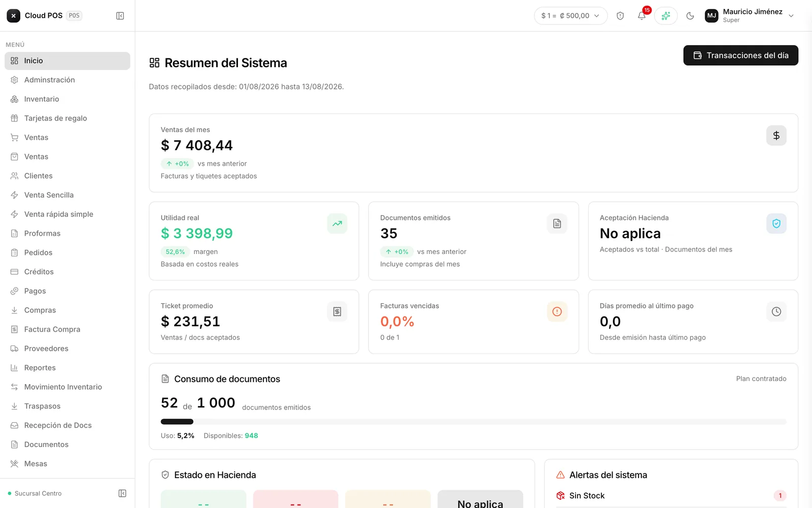Open Ventas with the shopping bag icon
This screenshot has width=812, height=508.
[x=14, y=157]
